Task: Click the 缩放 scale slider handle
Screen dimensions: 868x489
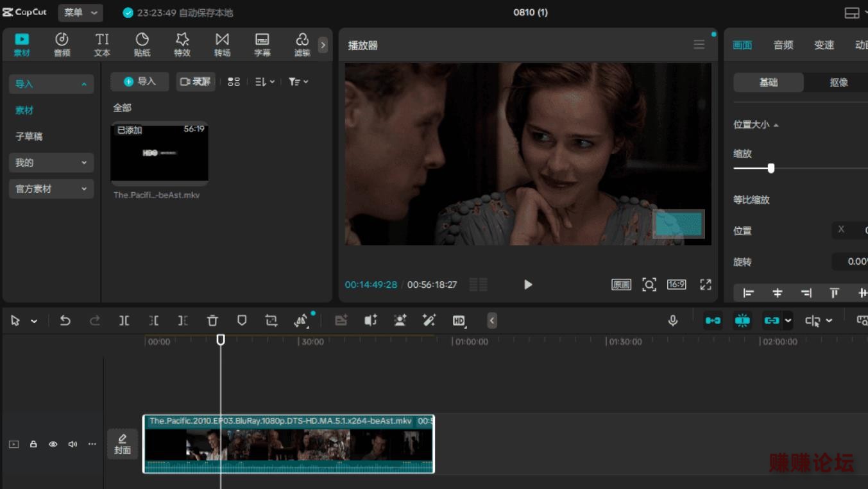Action: point(771,168)
